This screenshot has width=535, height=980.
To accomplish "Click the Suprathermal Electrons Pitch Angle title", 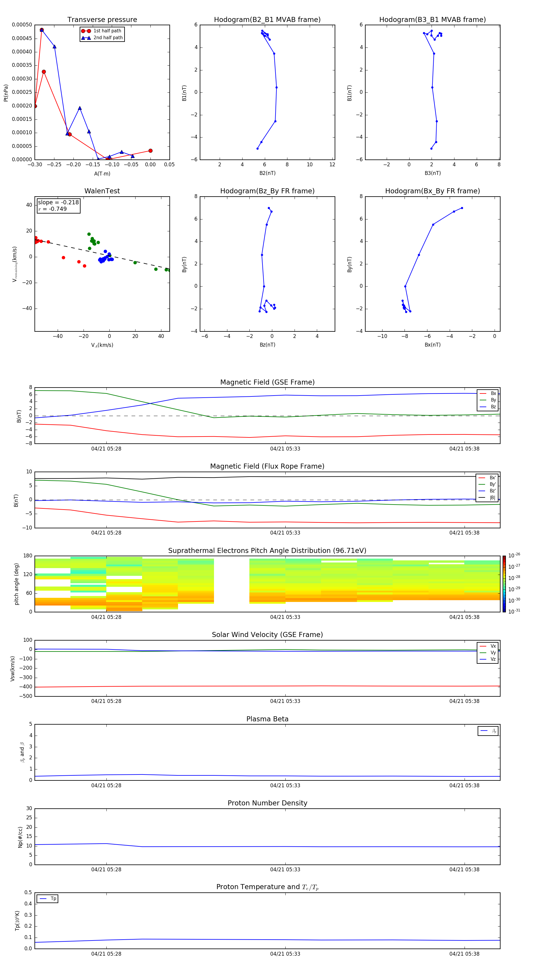I will 267,551.
